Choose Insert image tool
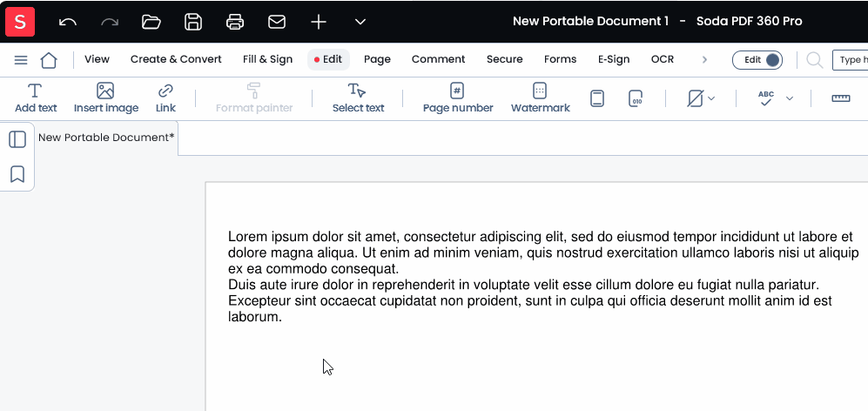This screenshot has width=868, height=411. [x=105, y=98]
